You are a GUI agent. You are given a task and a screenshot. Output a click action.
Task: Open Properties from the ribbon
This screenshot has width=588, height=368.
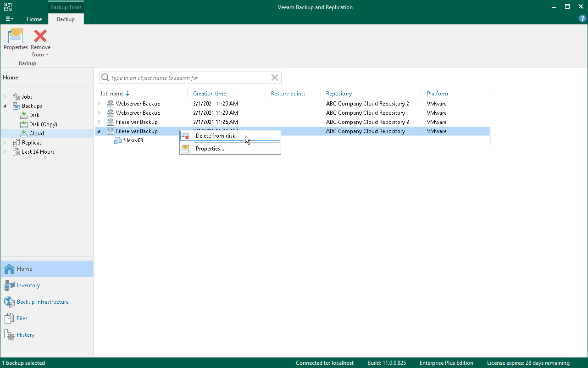[16, 40]
